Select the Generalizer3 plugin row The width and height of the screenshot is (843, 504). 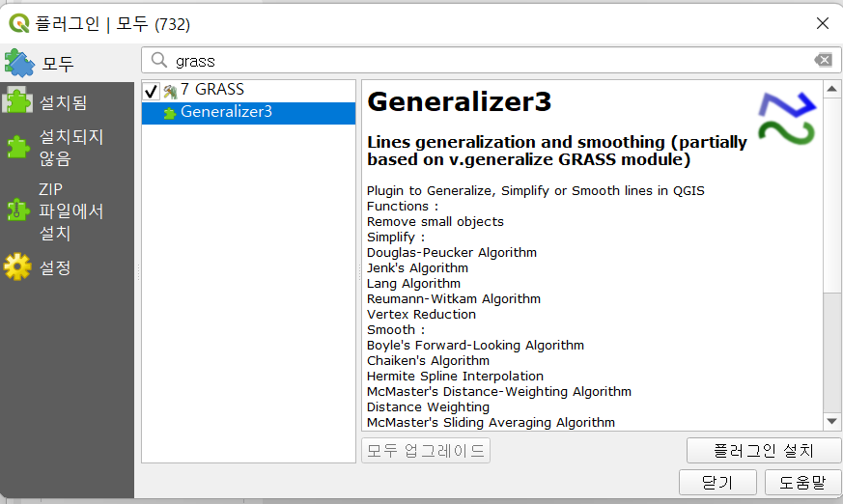tap(248, 113)
